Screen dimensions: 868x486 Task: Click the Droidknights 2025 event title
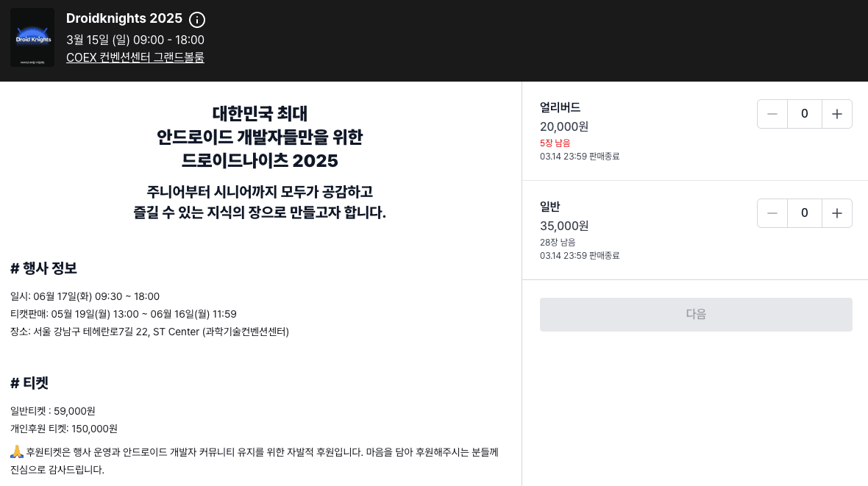click(x=124, y=18)
